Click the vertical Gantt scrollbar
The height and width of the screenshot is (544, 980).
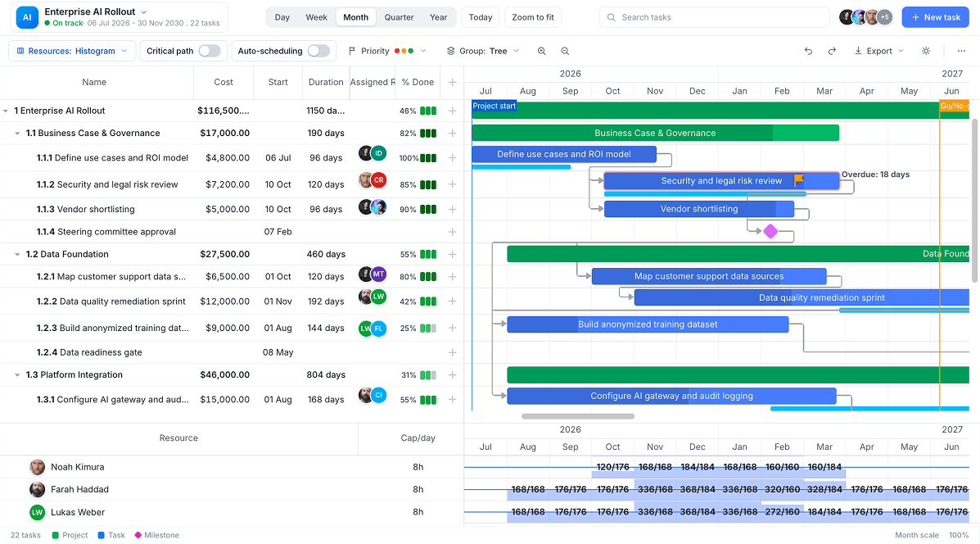(x=973, y=200)
